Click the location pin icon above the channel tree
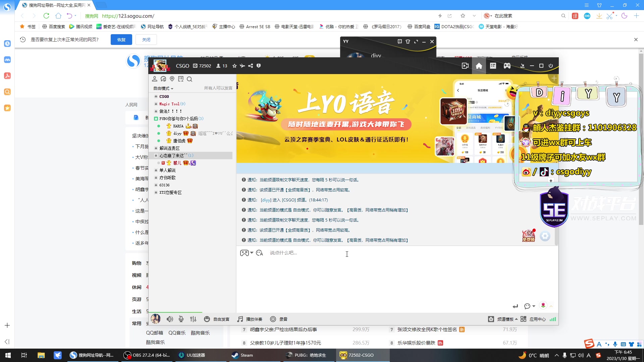This screenshot has height=362, width=644. tap(172, 79)
